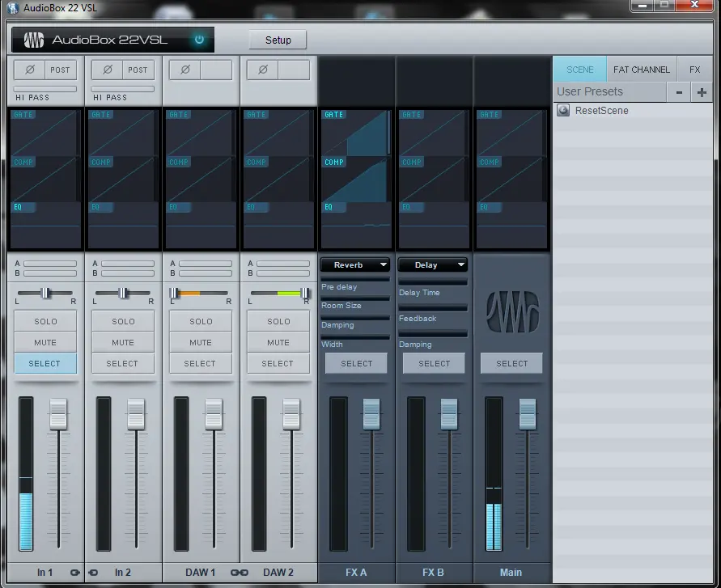Toggle phase invert on In 1
Screen dimensions: 721x588
[x=30, y=70]
